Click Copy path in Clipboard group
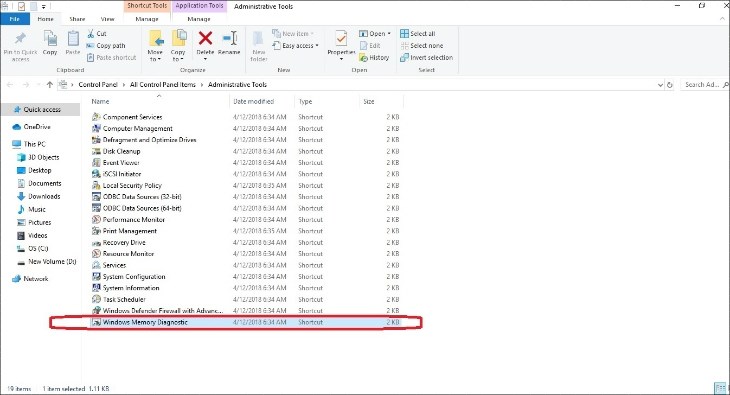The width and height of the screenshot is (730, 395). 106,46
